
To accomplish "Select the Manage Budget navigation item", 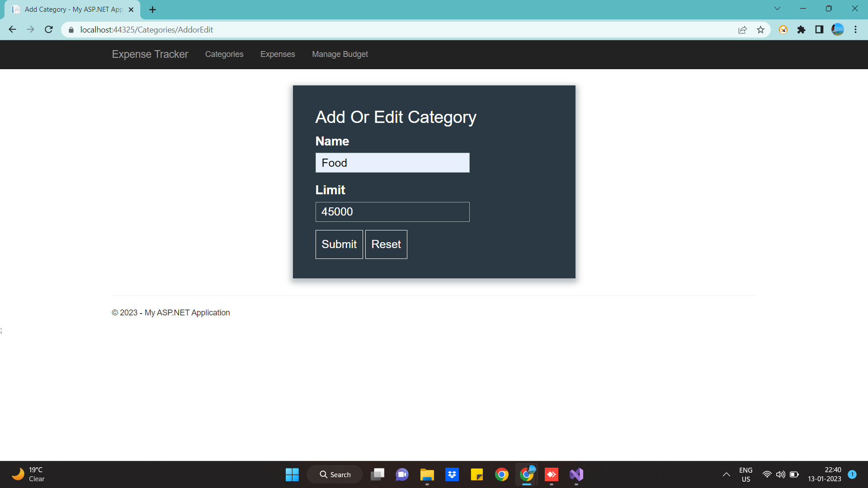I will pos(340,54).
